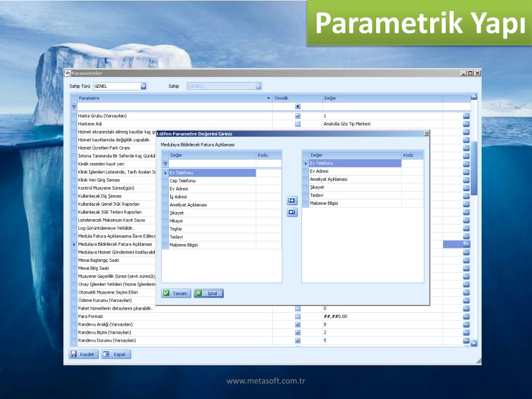Select Kimlik resimleri kayıt yeri parameter row

(116, 164)
